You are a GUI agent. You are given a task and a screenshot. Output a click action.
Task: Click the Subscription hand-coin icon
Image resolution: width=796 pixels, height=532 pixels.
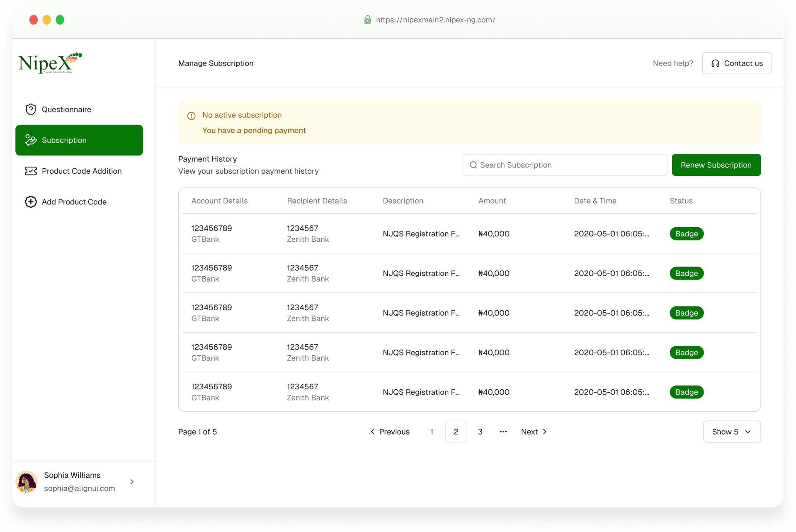(31, 140)
